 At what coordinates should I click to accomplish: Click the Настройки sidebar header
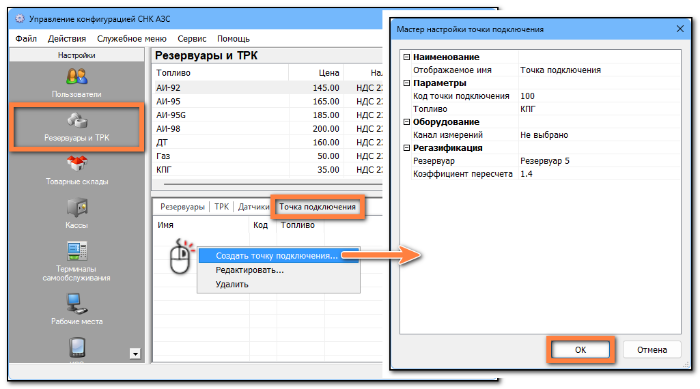click(76, 55)
